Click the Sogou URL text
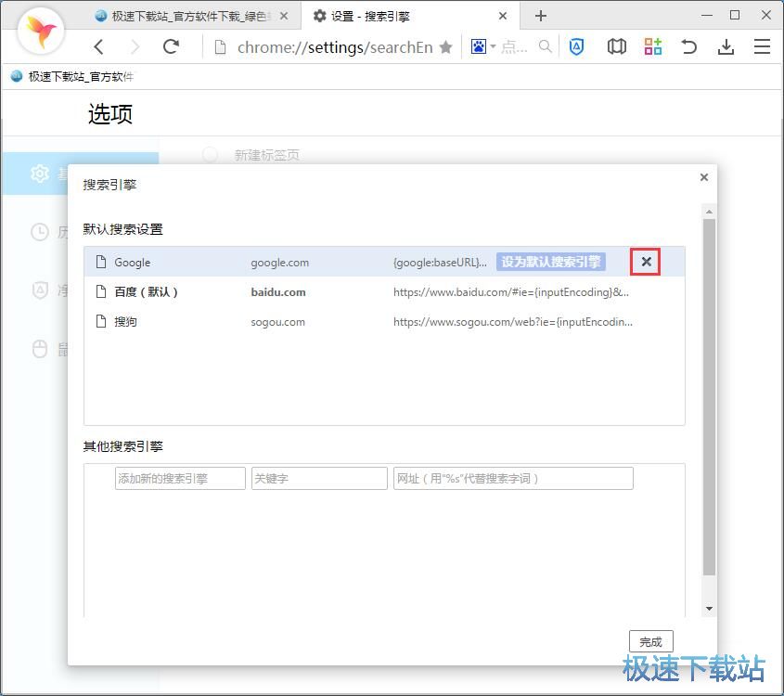This screenshot has height=696, width=784. tap(513, 322)
